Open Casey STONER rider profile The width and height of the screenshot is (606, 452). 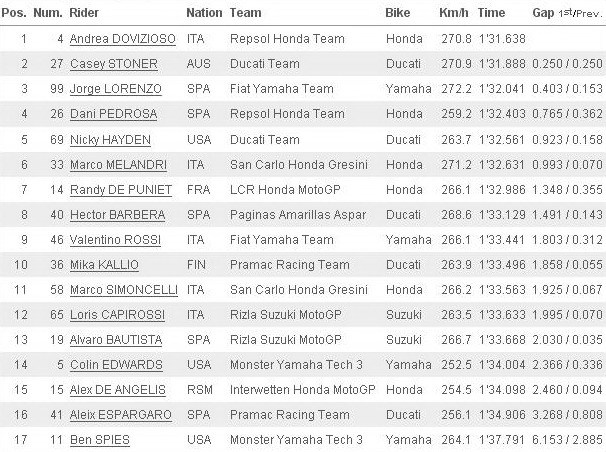coord(114,64)
